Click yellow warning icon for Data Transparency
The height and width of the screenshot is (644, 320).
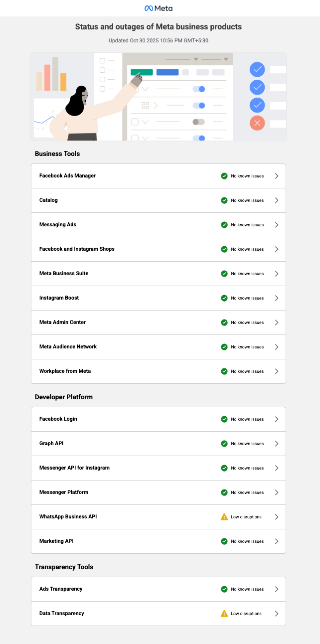coord(224,614)
